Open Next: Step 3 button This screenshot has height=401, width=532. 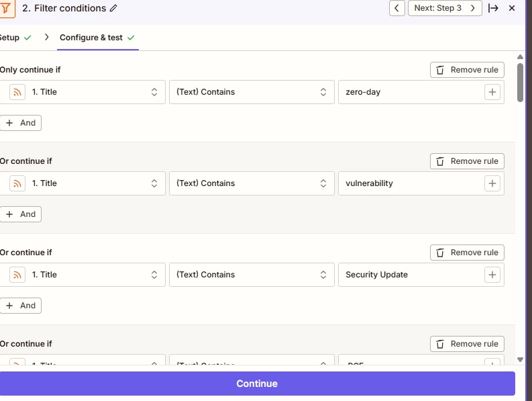[445, 8]
